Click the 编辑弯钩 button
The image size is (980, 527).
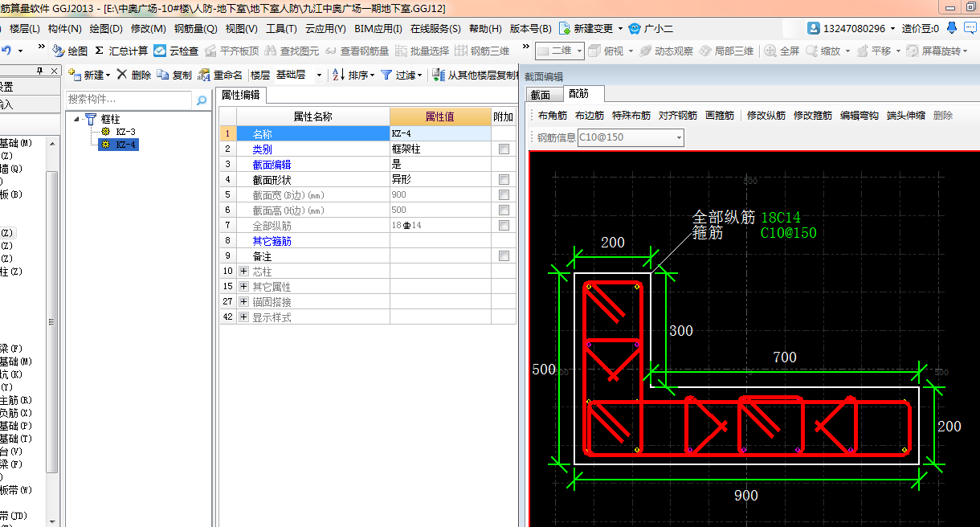860,116
